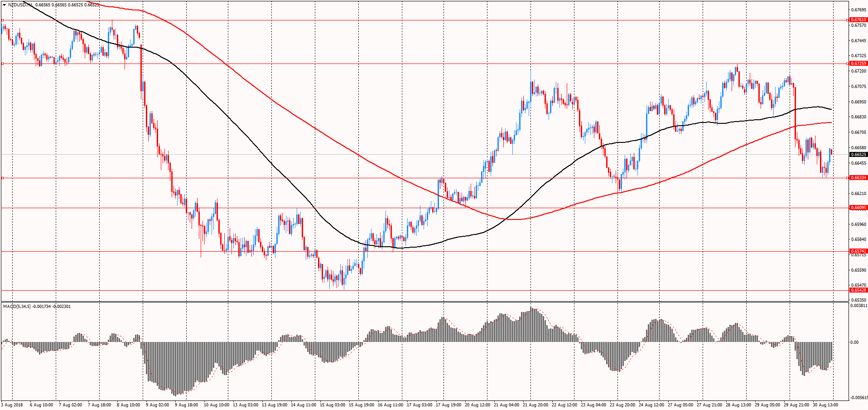Click the MACD(5,34,5) indicator label

pos(17,307)
